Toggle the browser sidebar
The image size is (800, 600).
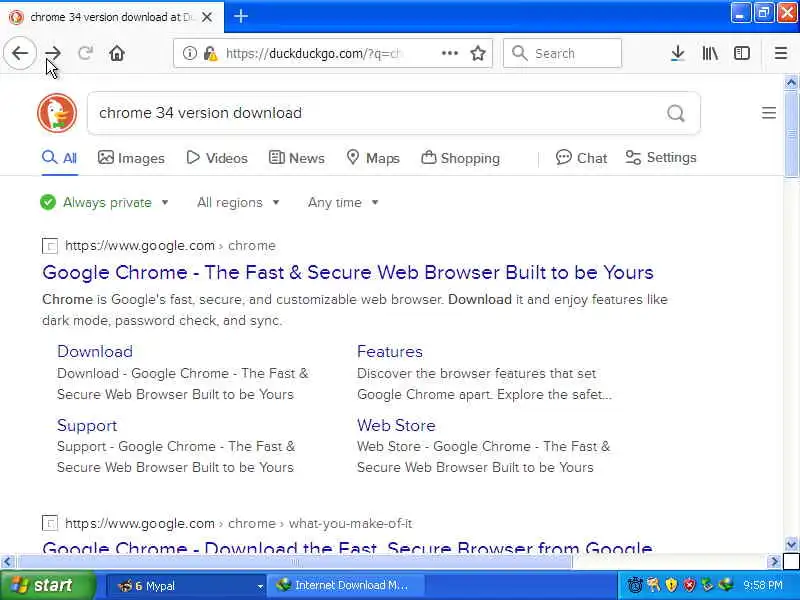[x=742, y=53]
